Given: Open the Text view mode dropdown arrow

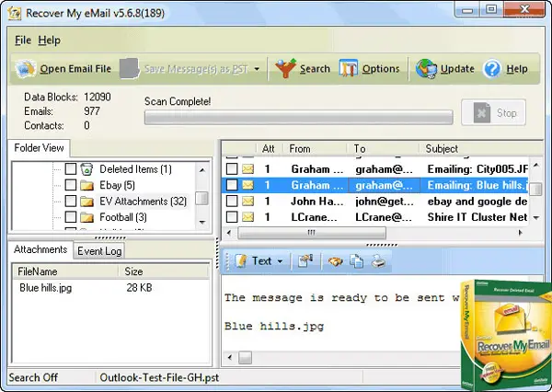Looking at the screenshot, I should coord(281,261).
